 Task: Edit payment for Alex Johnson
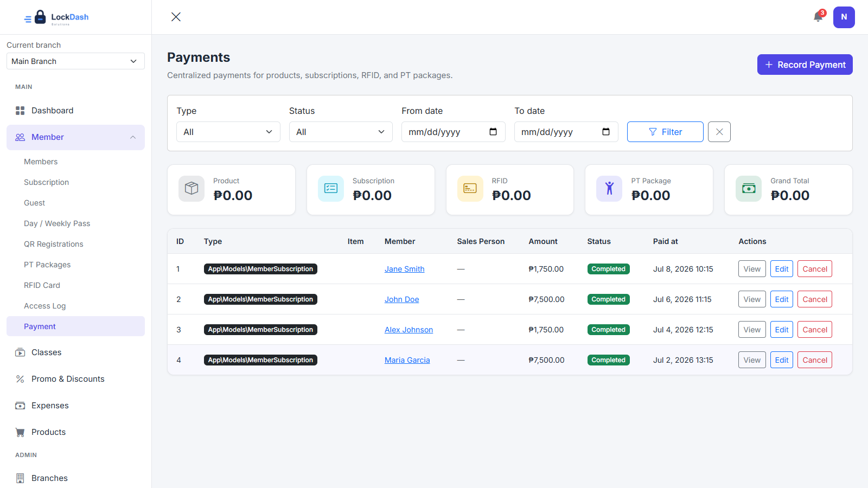point(782,330)
